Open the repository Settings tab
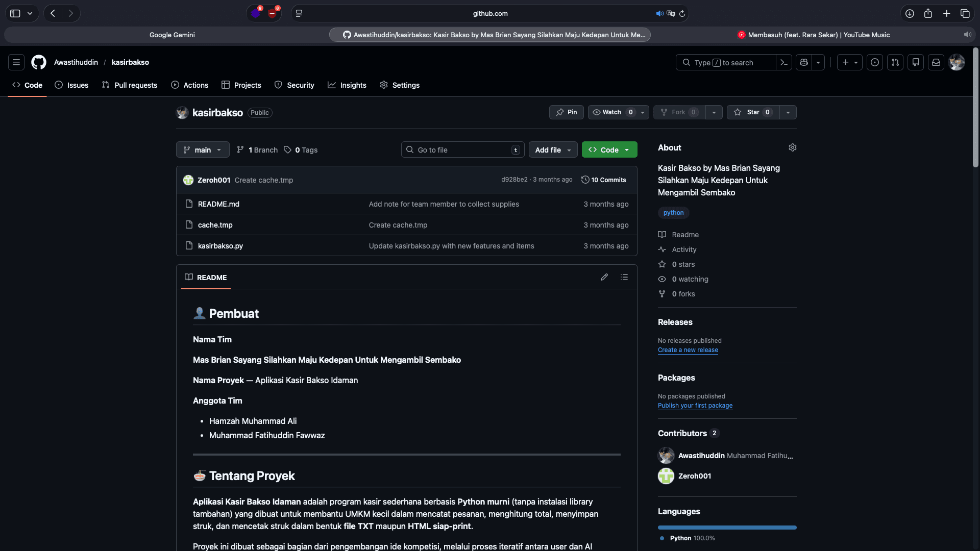The width and height of the screenshot is (980, 551). pyautogui.click(x=400, y=85)
